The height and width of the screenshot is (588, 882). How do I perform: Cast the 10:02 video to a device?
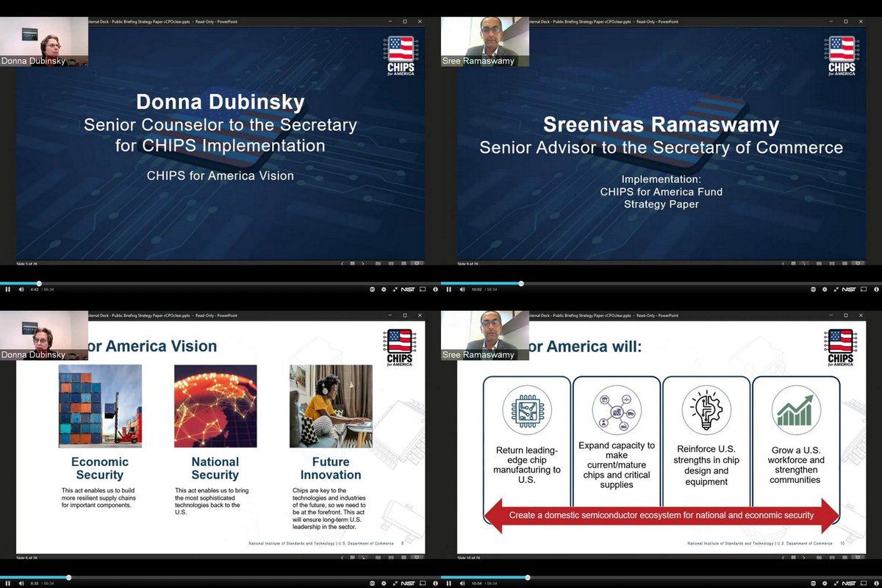864,290
